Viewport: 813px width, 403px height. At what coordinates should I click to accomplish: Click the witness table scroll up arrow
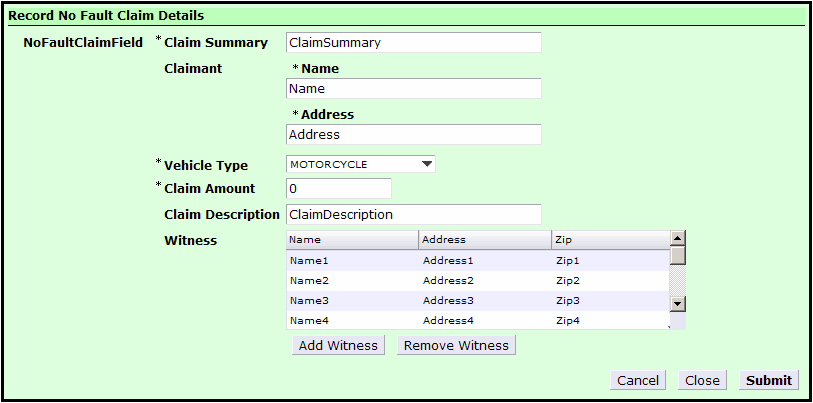678,239
